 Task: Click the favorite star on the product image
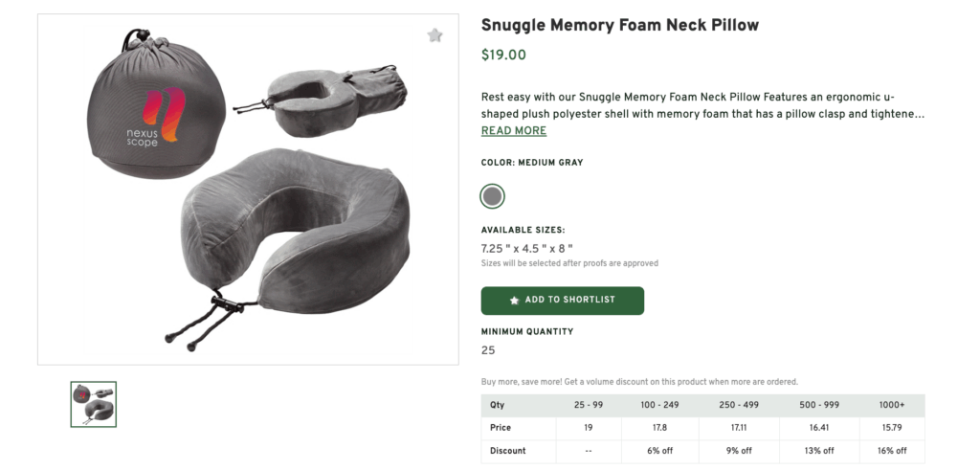point(435,35)
